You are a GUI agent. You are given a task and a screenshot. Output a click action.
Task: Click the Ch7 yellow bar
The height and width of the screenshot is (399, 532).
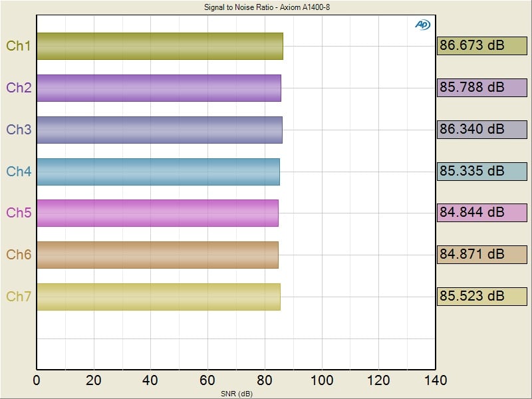point(158,297)
